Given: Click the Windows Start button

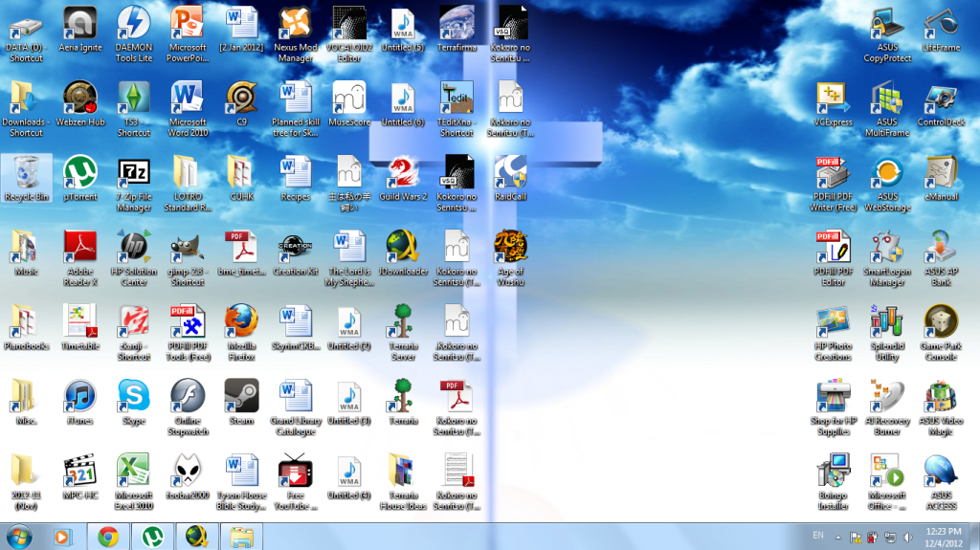Looking at the screenshot, I should click(x=19, y=537).
